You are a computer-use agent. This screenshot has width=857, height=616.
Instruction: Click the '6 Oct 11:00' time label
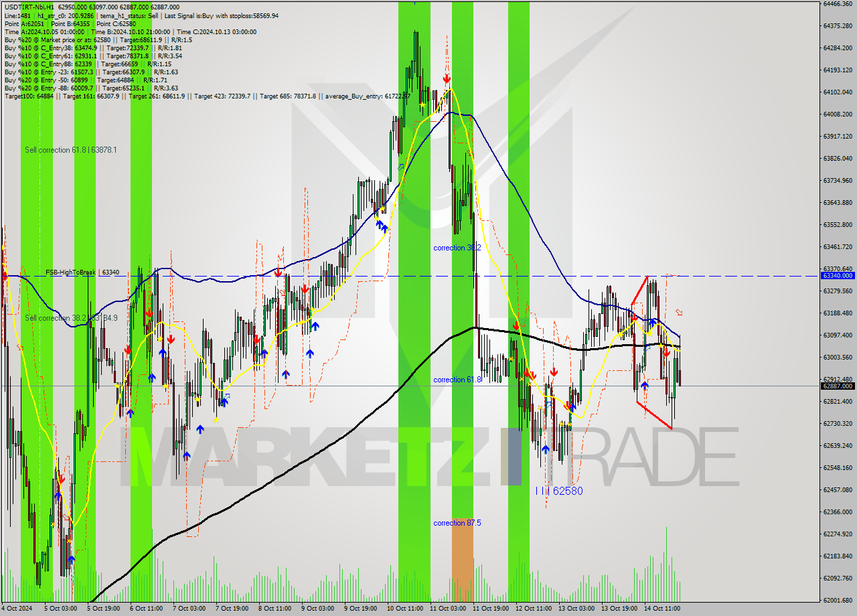146,609
